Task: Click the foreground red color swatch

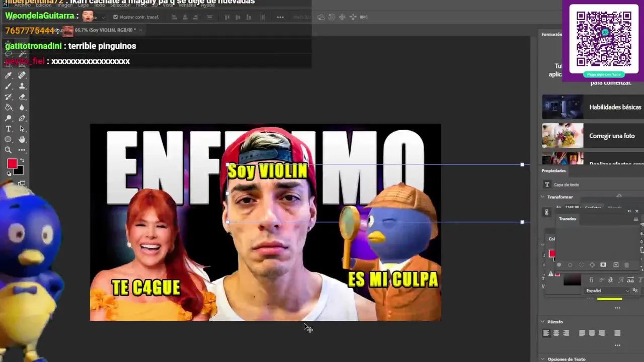Action: coord(12,163)
